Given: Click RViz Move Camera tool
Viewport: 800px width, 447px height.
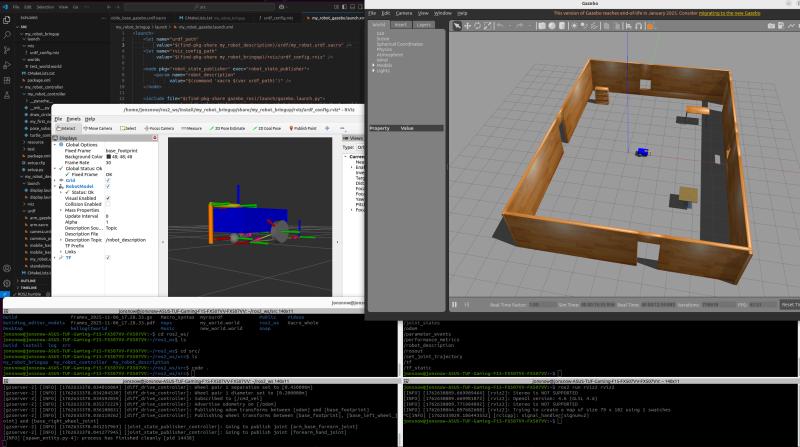Looking at the screenshot, I should pos(97,128).
